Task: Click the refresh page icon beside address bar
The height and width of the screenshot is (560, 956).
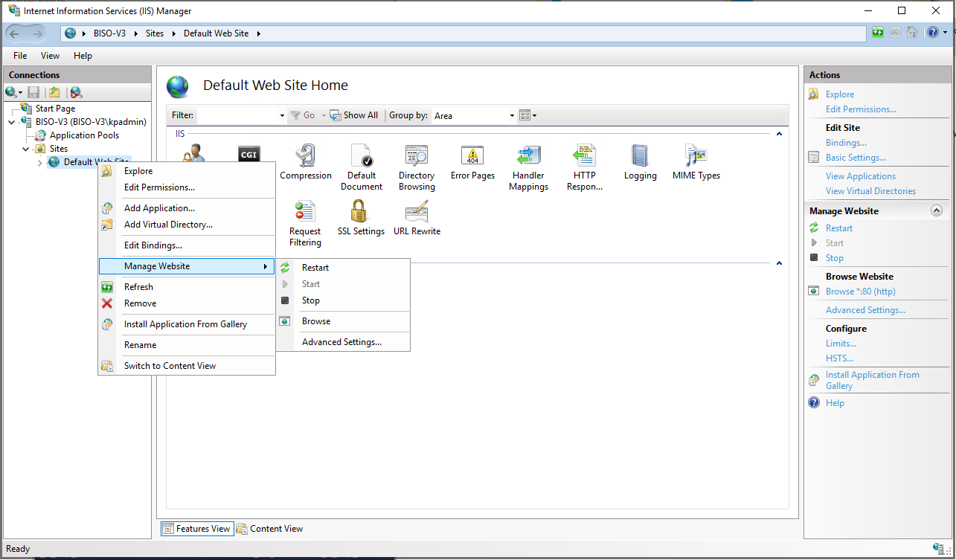Action: pos(879,33)
